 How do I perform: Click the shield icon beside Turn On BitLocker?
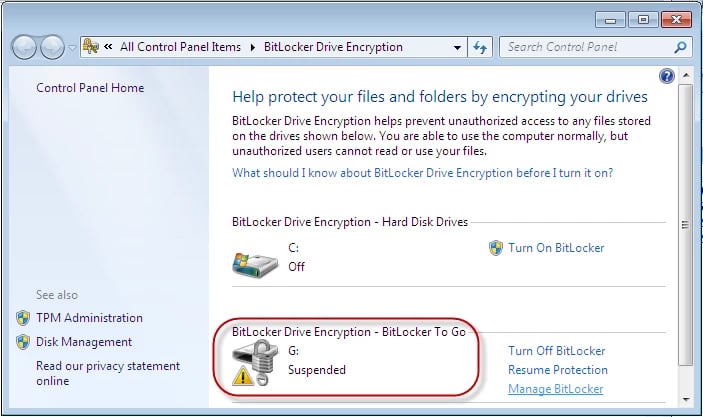pos(495,247)
